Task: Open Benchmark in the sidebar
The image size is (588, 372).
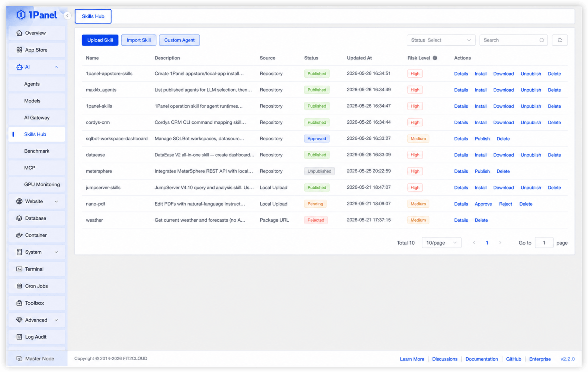Action: (x=37, y=151)
